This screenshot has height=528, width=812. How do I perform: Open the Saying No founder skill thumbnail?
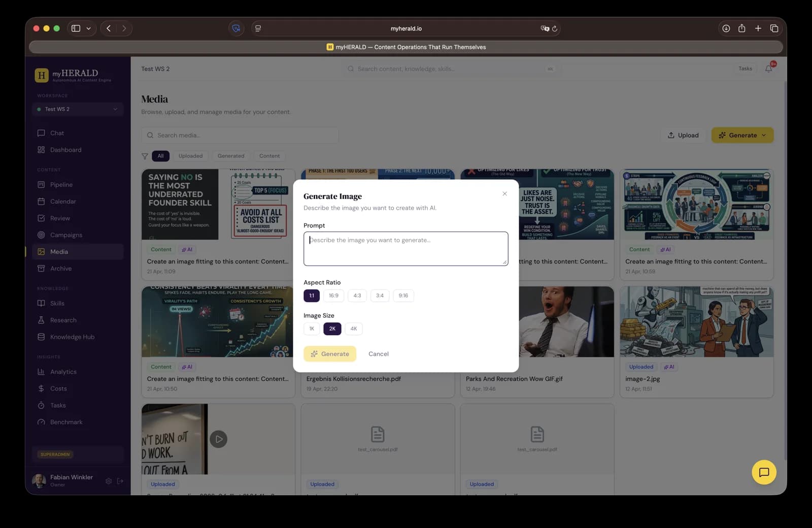pyautogui.click(x=218, y=205)
